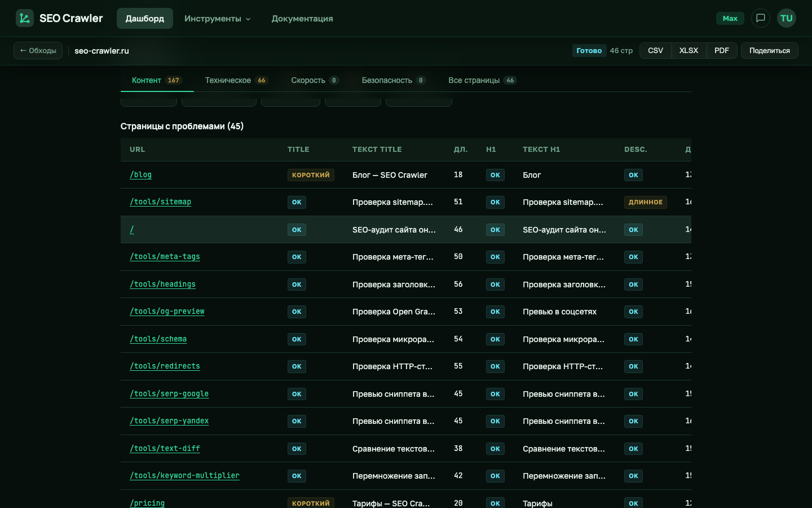
Task: Open the /tools/headings URL link
Action: pyautogui.click(x=162, y=284)
